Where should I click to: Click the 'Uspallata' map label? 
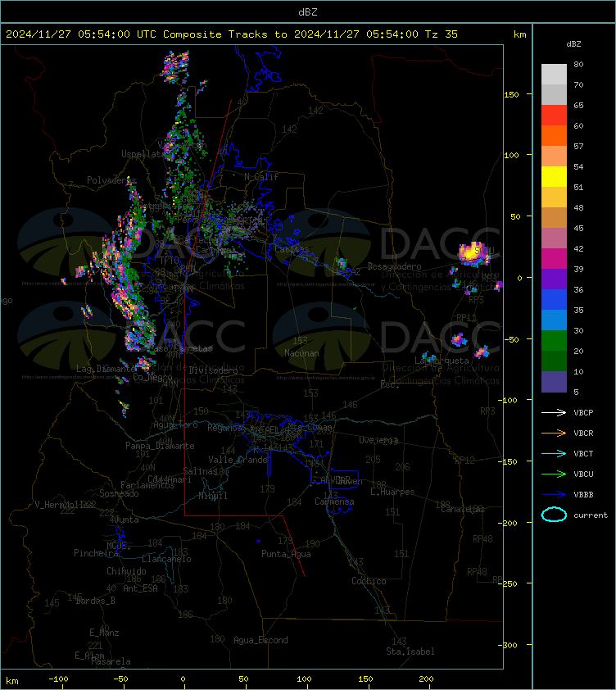click(143, 154)
